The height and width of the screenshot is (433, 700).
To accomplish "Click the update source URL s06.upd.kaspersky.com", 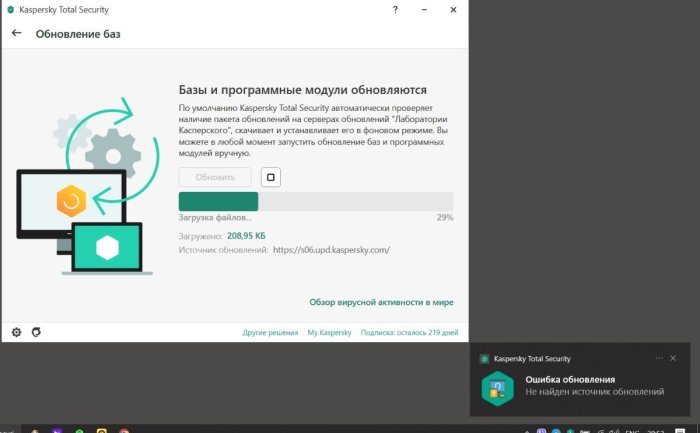I will [x=331, y=250].
